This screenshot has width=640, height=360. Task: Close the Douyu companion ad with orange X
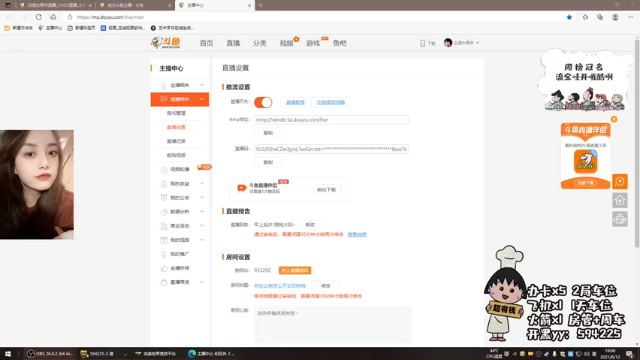[x=614, y=119]
